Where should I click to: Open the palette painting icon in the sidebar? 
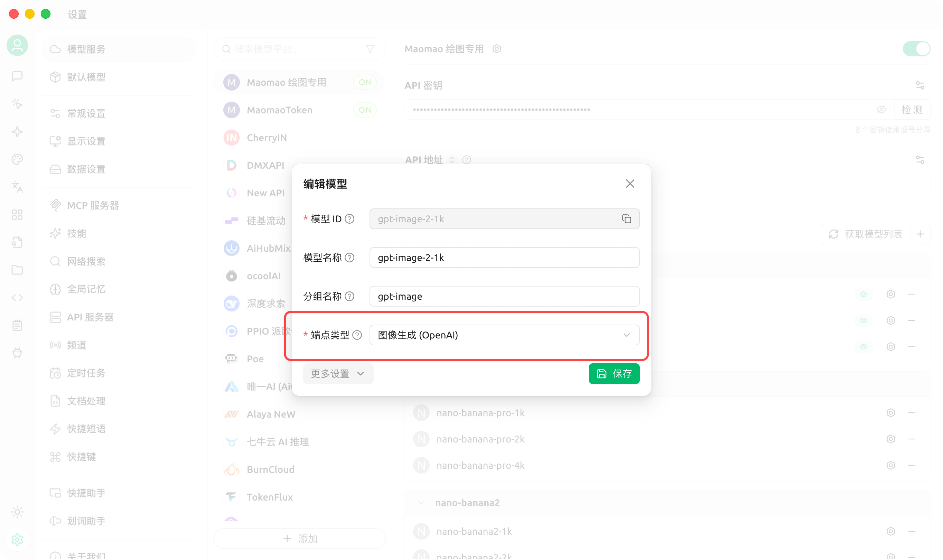(x=17, y=159)
